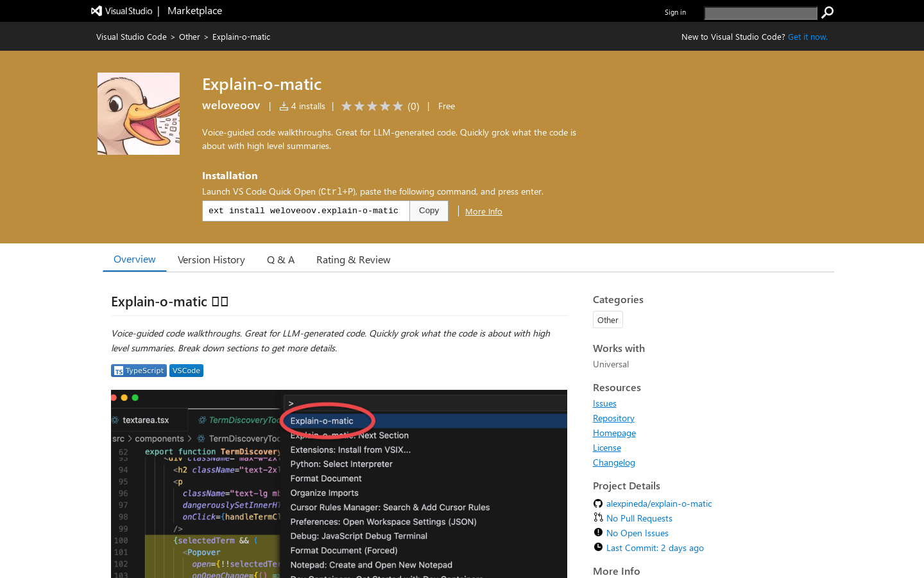Open the License resource link
This screenshot has width=924, height=578.
607,448
